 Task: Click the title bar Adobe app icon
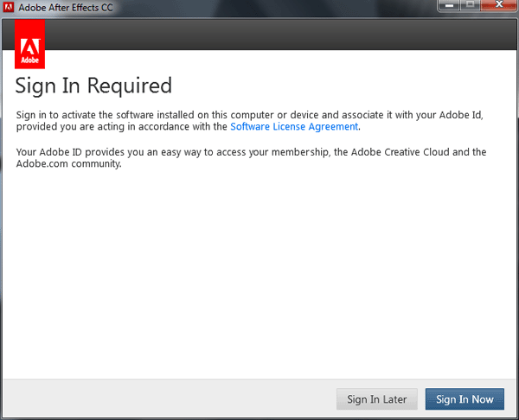9,7
